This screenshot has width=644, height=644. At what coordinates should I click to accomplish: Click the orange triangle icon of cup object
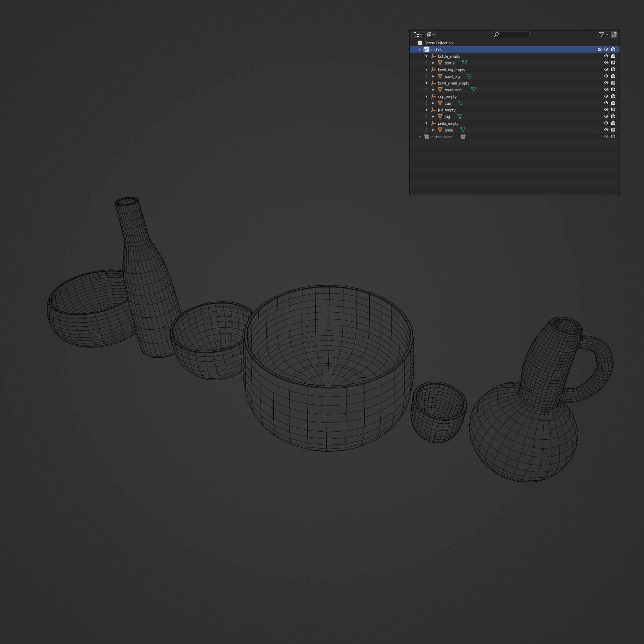point(440,103)
